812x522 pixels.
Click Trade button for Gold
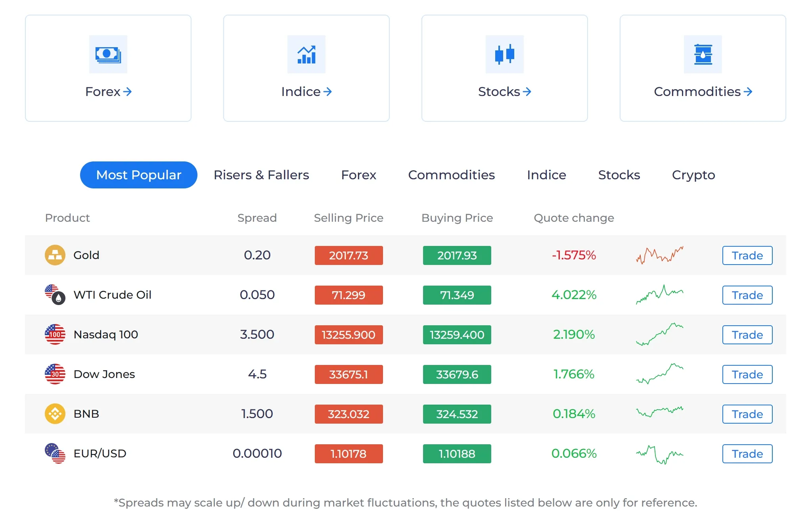click(747, 255)
